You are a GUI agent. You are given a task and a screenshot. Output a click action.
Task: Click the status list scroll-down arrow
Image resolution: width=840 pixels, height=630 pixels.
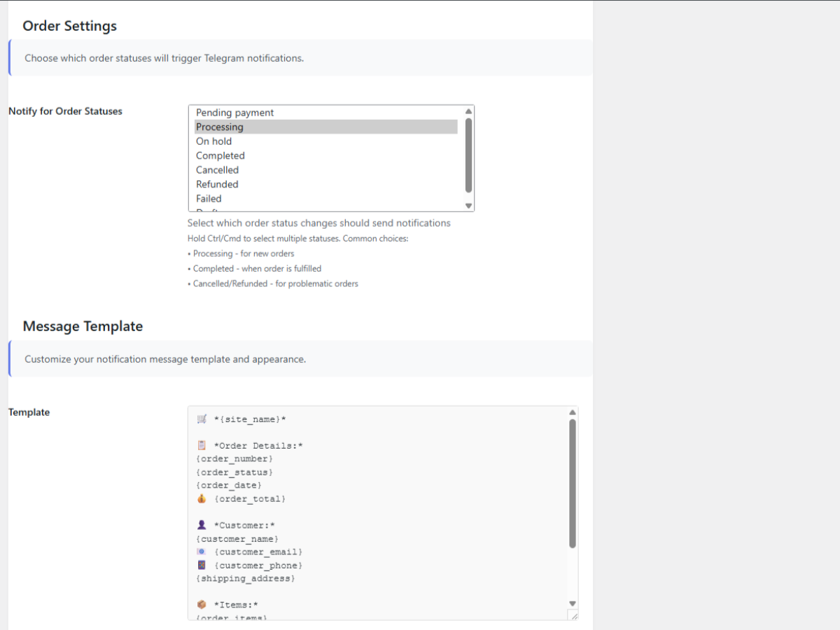468,205
